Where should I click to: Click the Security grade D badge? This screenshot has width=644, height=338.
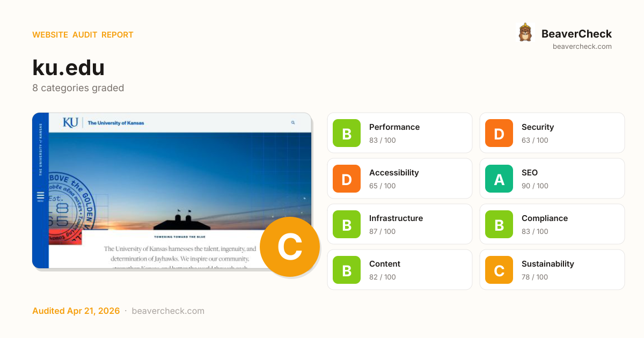tap(499, 133)
